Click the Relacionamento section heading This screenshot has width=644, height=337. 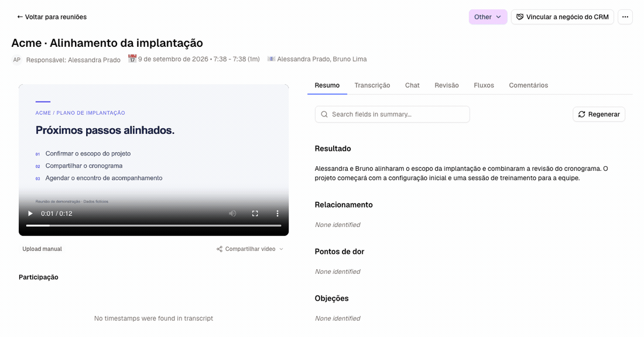(344, 205)
